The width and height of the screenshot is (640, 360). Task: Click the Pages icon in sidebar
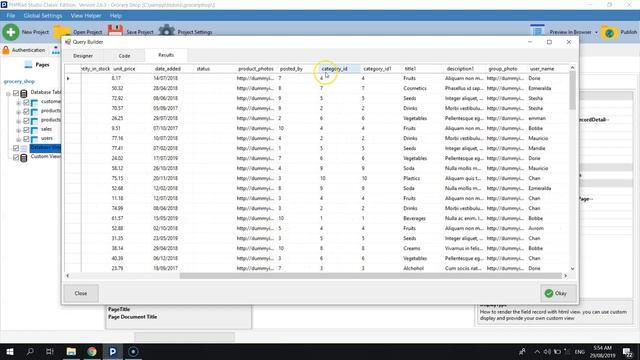click(28, 64)
